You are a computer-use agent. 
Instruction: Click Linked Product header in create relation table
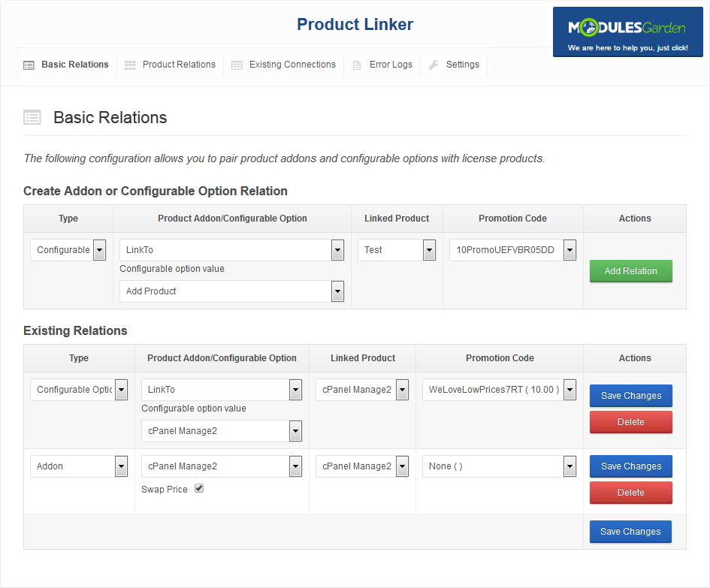[397, 219]
